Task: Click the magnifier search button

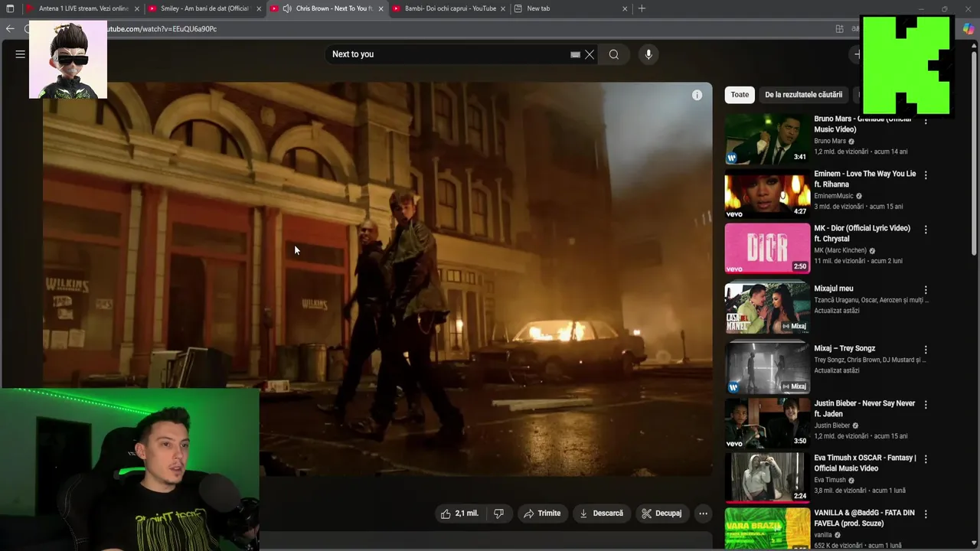Action: tap(613, 54)
